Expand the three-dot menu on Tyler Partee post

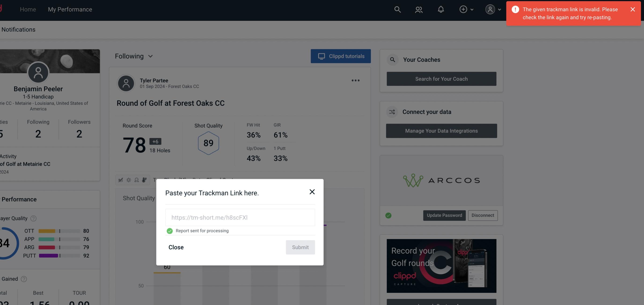(355, 81)
